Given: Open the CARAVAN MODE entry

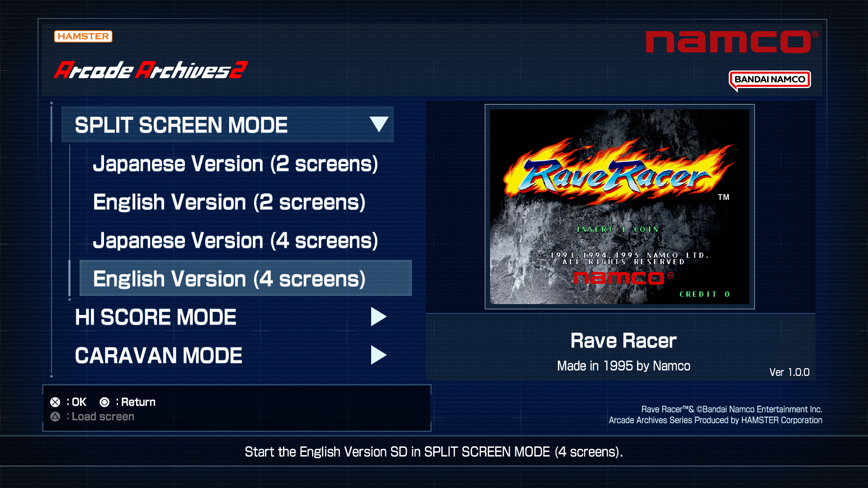Looking at the screenshot, I should tap(158, 356).
